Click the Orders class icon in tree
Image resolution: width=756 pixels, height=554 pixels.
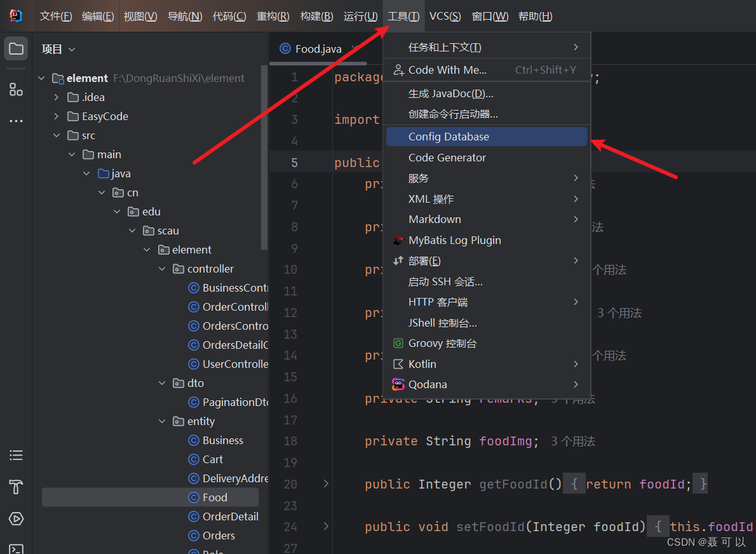click(x=194, y=536)
